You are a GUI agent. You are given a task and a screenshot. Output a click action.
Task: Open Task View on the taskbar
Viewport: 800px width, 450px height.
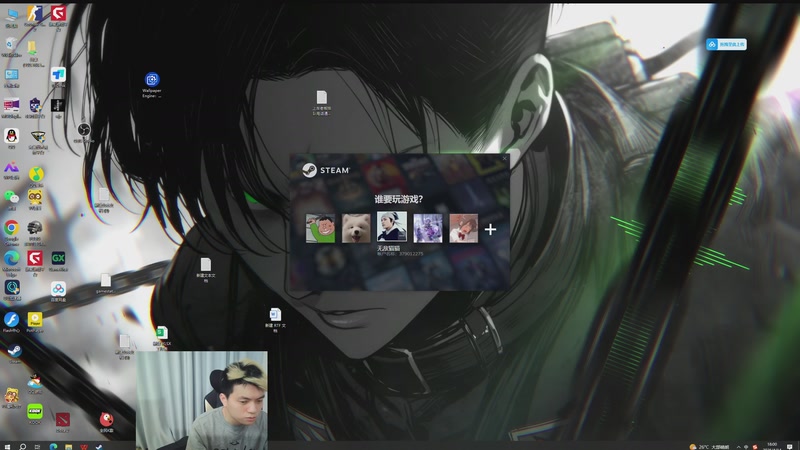[x=37, y=446]
